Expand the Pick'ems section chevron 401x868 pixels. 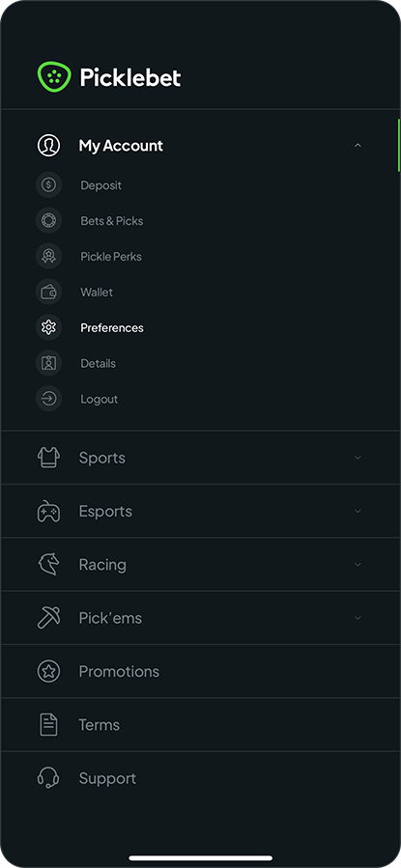pos(358,618)
